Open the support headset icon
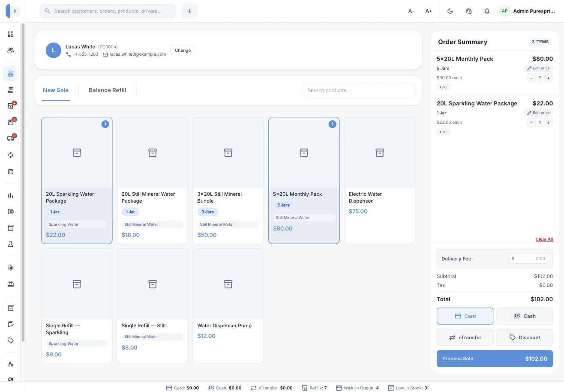The height and width of the screenshot is (392, 564). [x=468, y=11]
